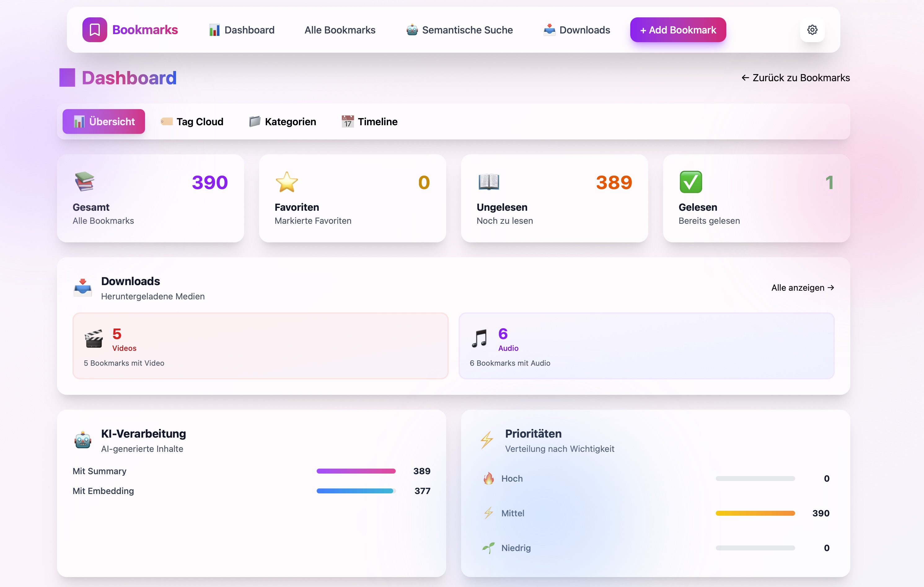The width and height of the screenshot is (924, 587).
Task: Open the settings gear
Action: [x=812, y=29]
